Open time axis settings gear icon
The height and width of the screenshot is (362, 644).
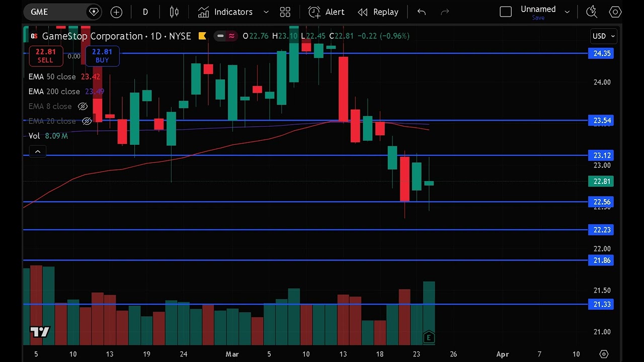pyautogui.click(x=604, y=354)
